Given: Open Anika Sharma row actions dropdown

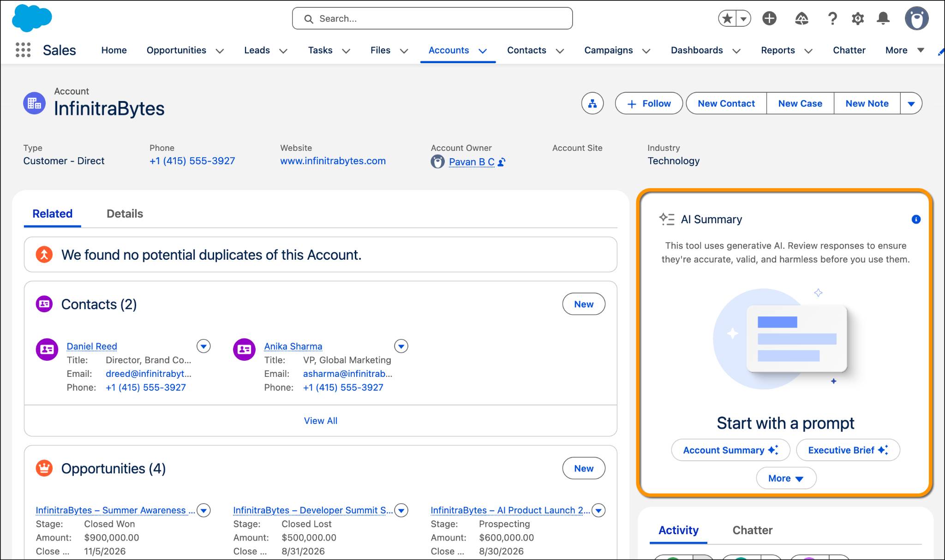Looking at the screenshot, I should tap(401, 346).
